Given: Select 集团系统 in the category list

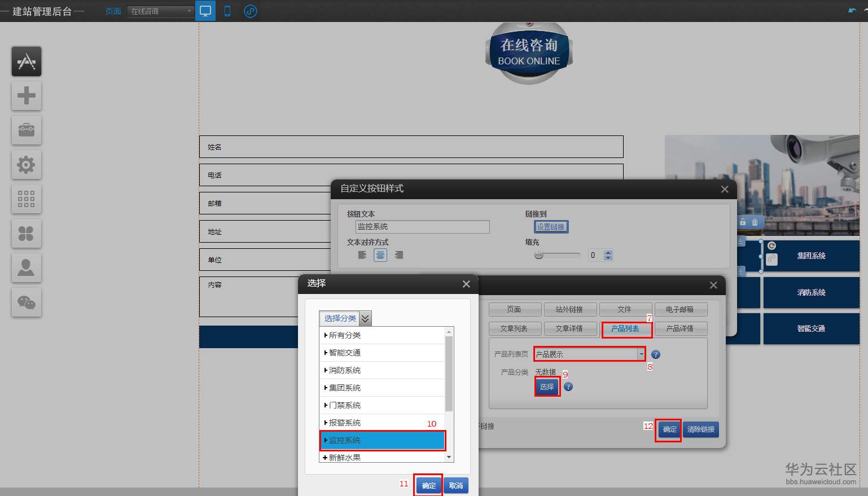Looking at the screenshot, I should click(x=382, y=388).
